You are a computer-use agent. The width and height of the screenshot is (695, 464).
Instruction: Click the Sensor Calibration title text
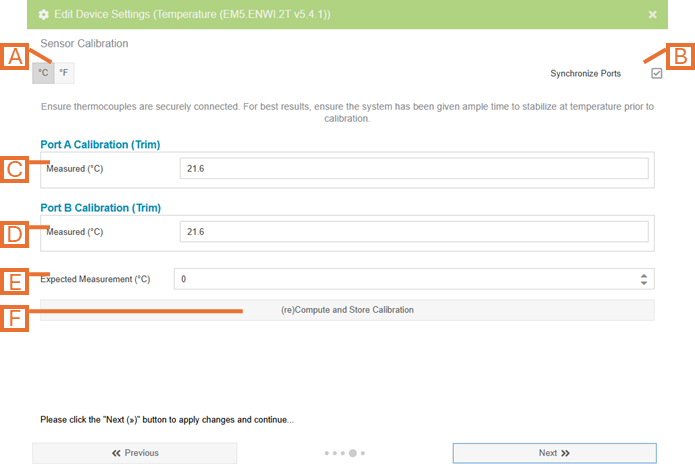pos(84,43)
